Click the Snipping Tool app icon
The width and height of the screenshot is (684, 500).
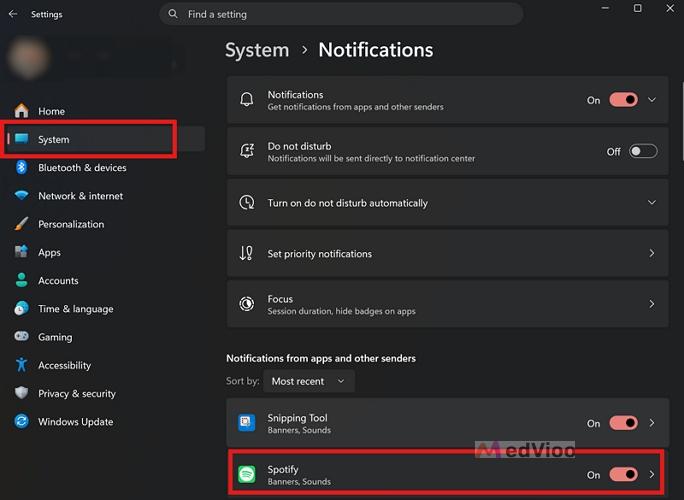(246, 422)
